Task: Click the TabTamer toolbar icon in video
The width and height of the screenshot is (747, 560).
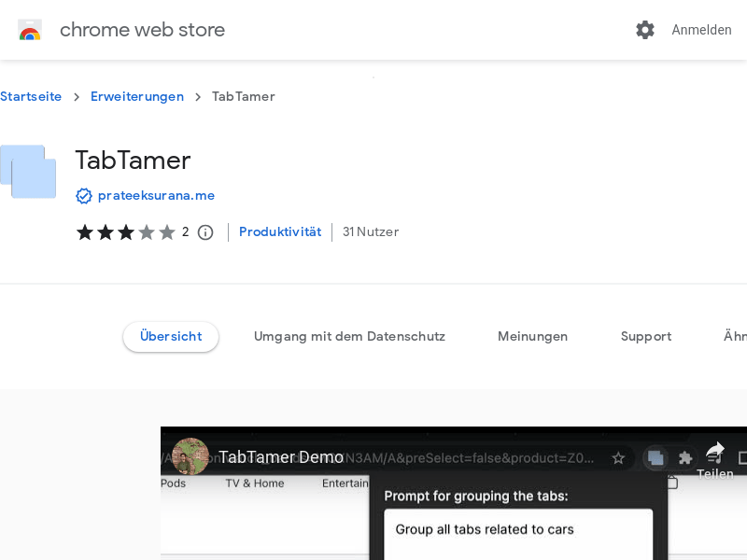Action: coord(655,458)
